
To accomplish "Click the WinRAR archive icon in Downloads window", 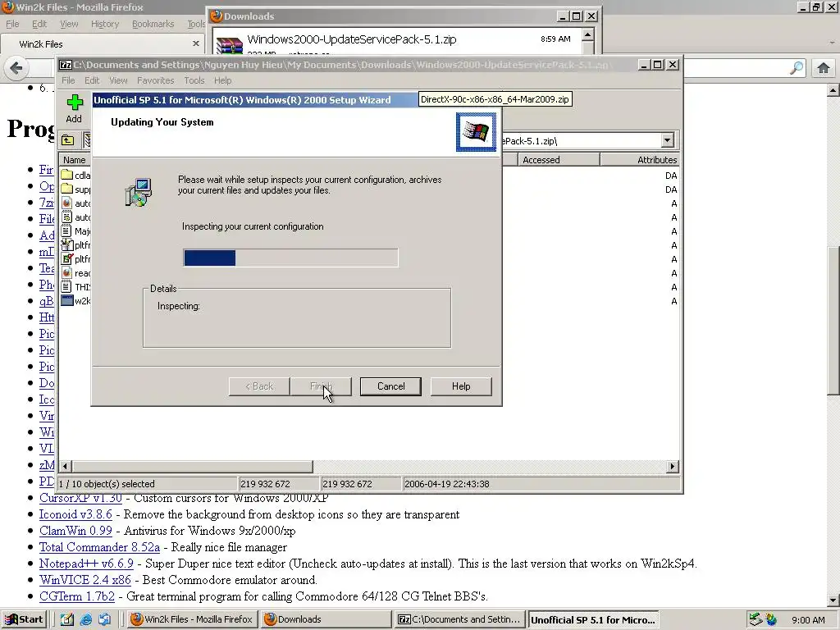I will (x=230, y=45).
